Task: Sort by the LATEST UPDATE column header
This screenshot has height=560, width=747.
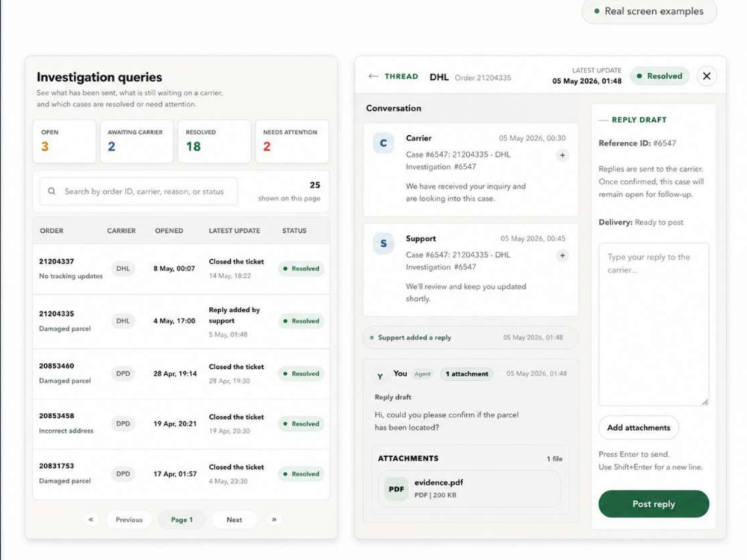Action: click(235, 231)
